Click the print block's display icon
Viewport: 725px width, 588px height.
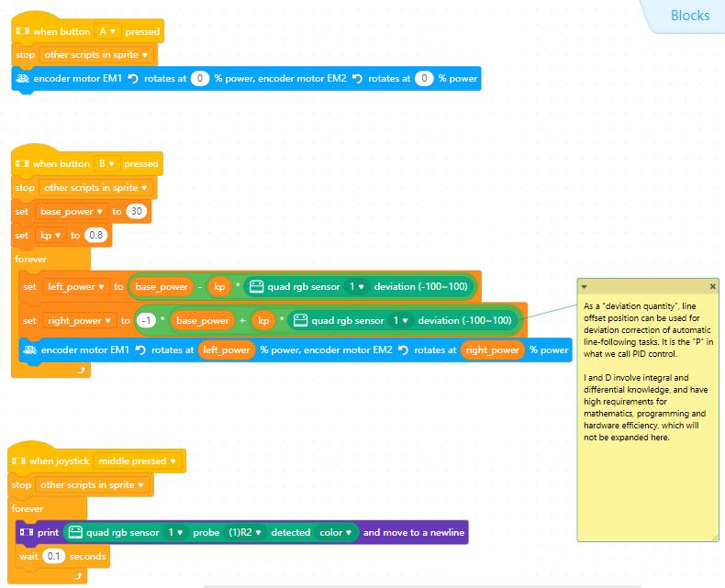[x=26, y=532]
